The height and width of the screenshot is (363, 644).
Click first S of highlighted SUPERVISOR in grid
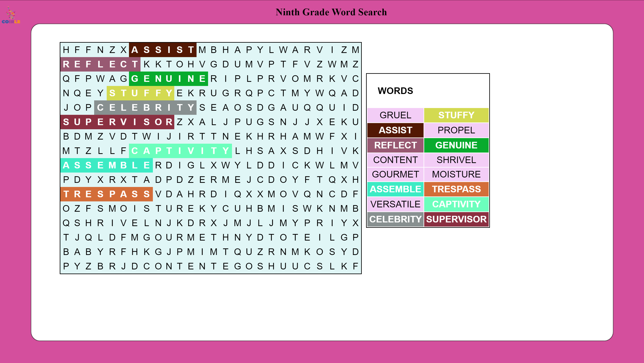pyautogui.click(x=66, y=122)
